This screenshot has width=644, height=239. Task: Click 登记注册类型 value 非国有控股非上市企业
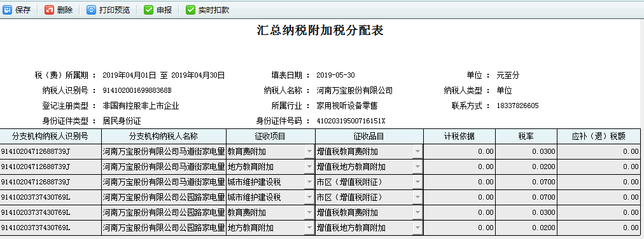point(141,106)
